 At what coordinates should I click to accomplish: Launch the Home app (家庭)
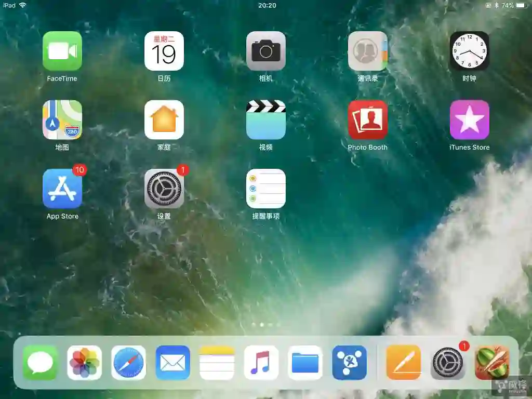tap(164, 120)
